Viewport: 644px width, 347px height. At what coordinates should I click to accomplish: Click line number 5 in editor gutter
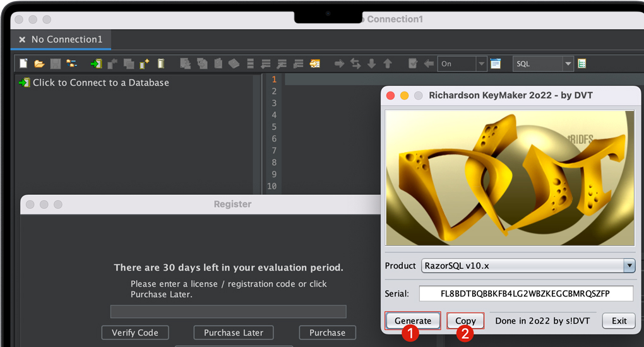click(x=274, y=127)
